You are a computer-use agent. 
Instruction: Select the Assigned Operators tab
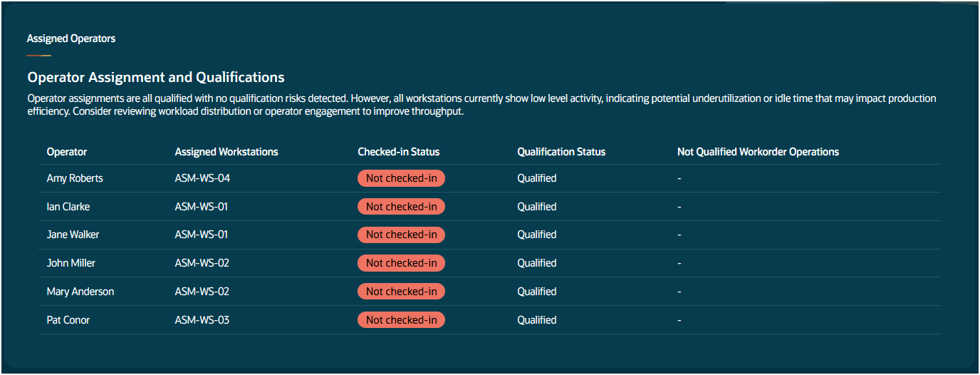pos(71,38)
